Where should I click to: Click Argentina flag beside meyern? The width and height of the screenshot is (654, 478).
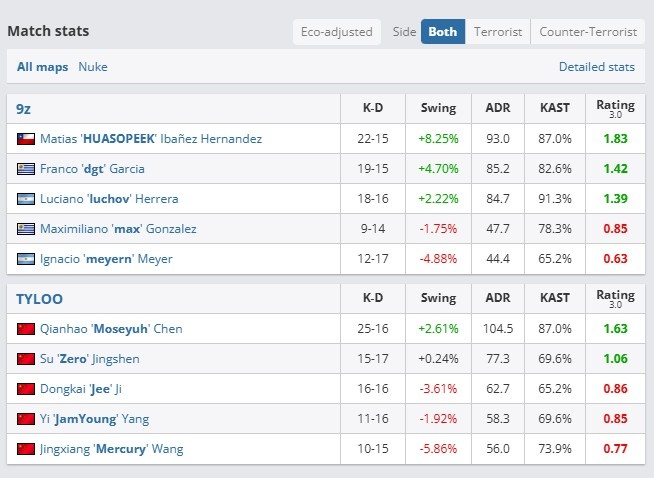[26, 259]
